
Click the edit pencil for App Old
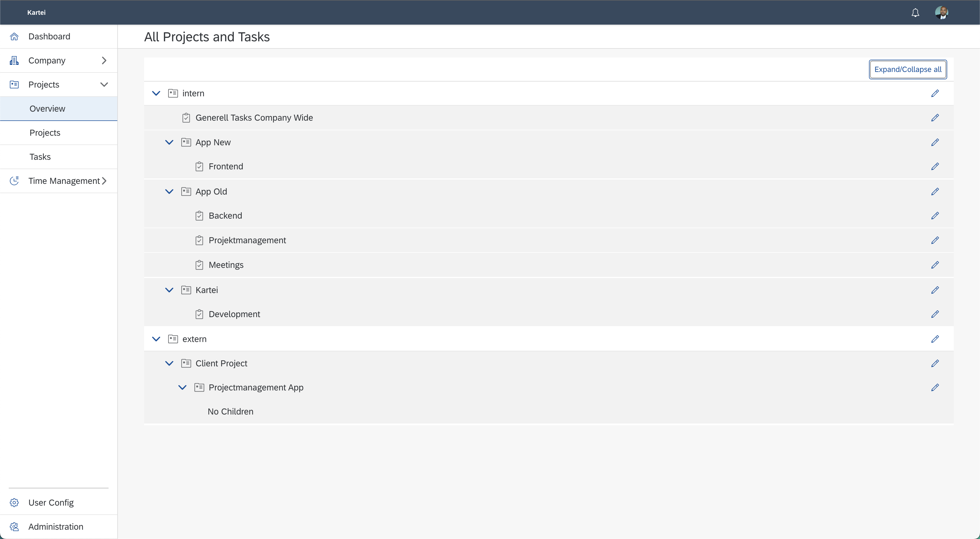point(935,192)
